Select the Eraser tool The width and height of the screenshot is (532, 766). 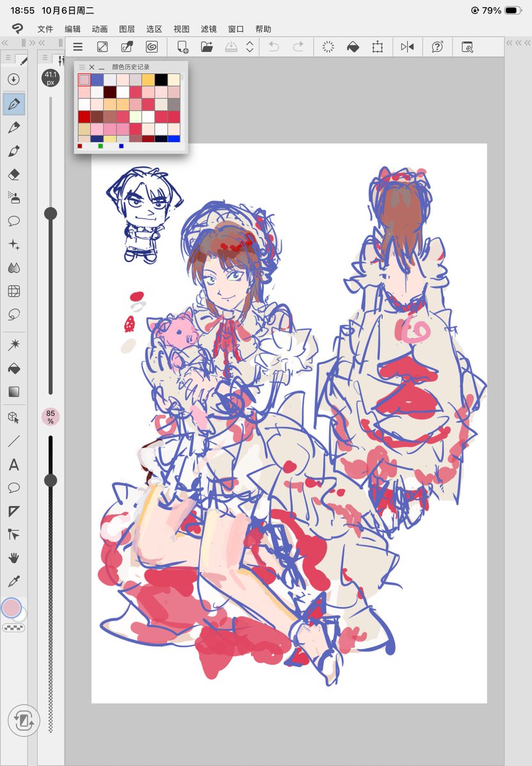13,174
